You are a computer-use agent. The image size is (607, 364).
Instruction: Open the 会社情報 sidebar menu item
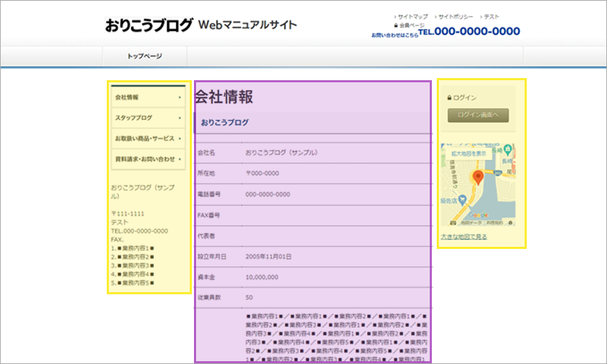[x=147, y=98]
